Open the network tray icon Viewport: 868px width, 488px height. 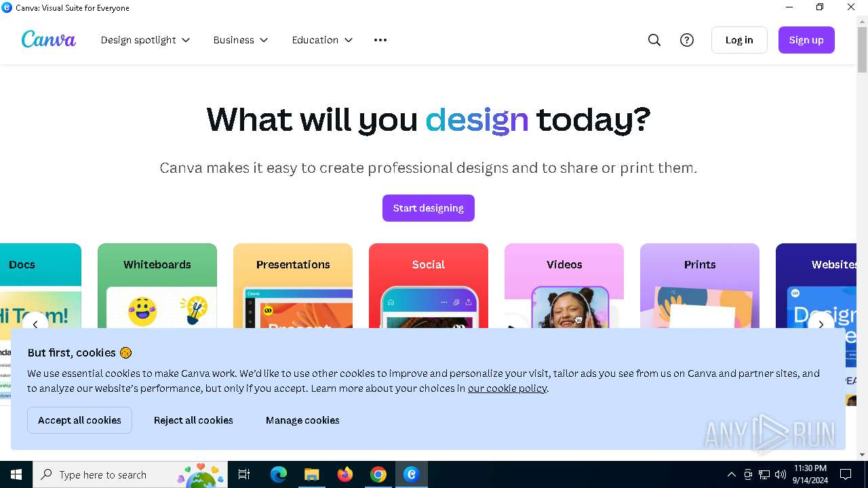point(764,474)
